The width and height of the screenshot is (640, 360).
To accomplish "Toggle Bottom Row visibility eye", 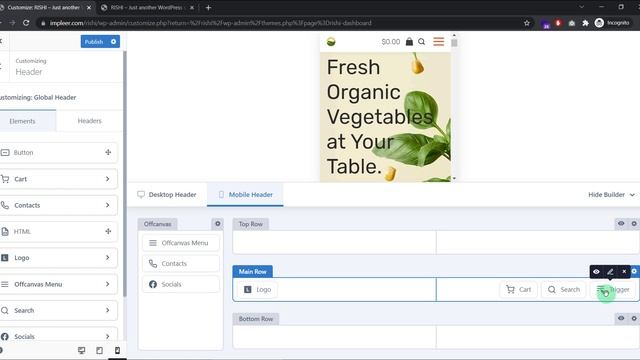I will [x=621, y=318].
